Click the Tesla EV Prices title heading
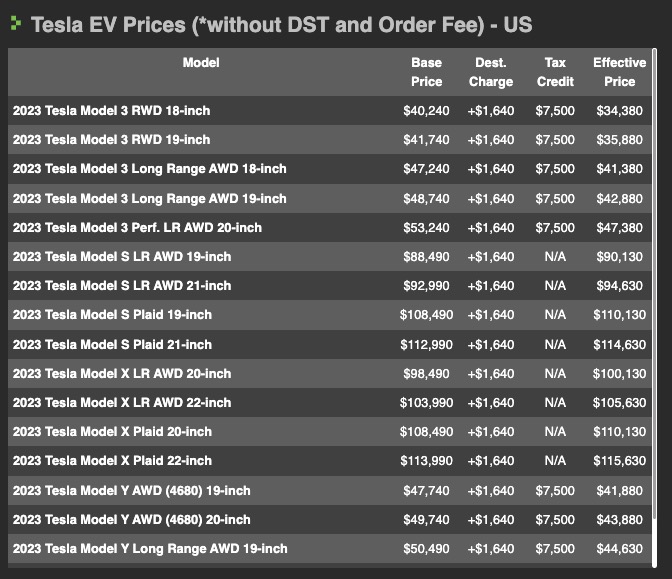Image resolution: width=672 pixels, height=579 pixels. (x=280, y=23)
